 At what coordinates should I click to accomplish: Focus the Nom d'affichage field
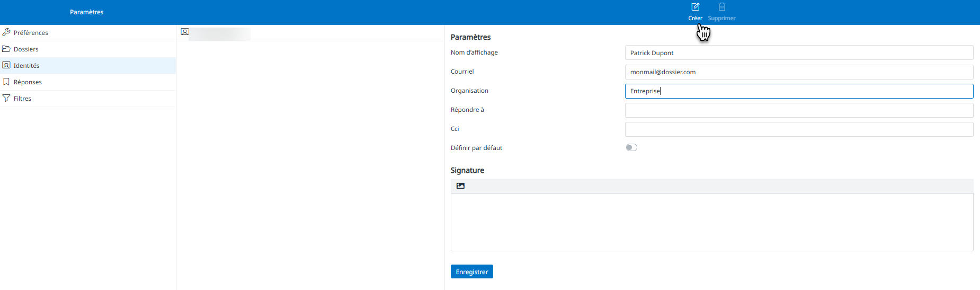[799, 53]
